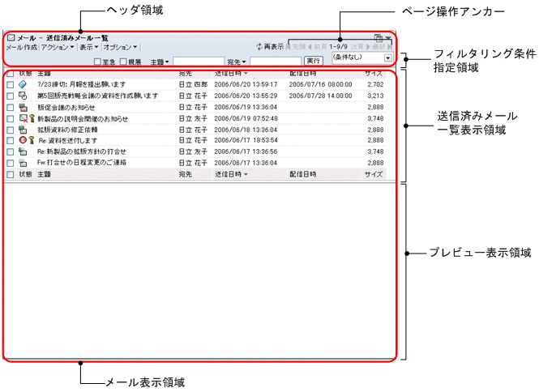Click the サイズ column header at top
Image resolution: width=539 pixels, height=392 pixels.
point(374,74)
